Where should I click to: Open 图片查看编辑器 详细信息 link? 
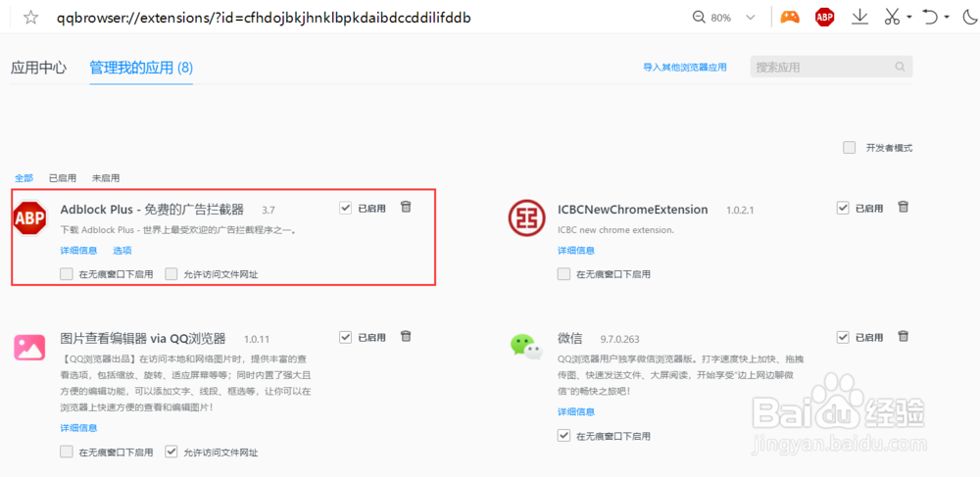(x=78, y=428)
